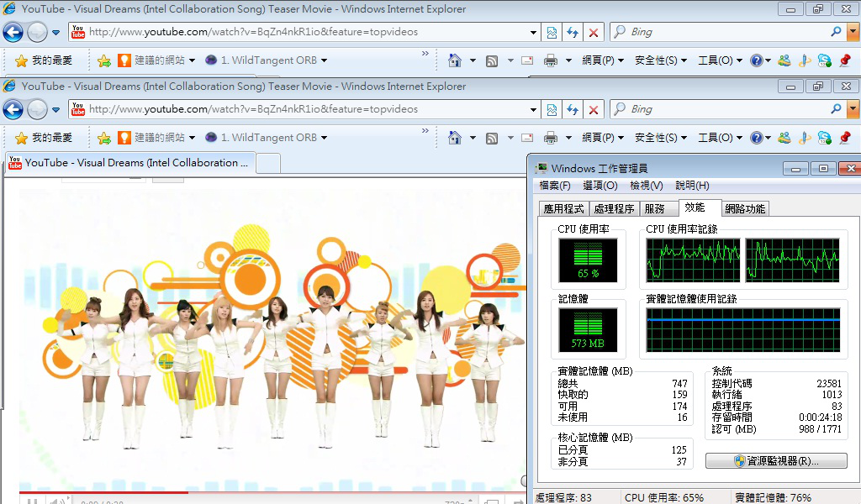The image size is (861, 504).
Task: Open the home page in the background IE window
Action: coord(455,60)
